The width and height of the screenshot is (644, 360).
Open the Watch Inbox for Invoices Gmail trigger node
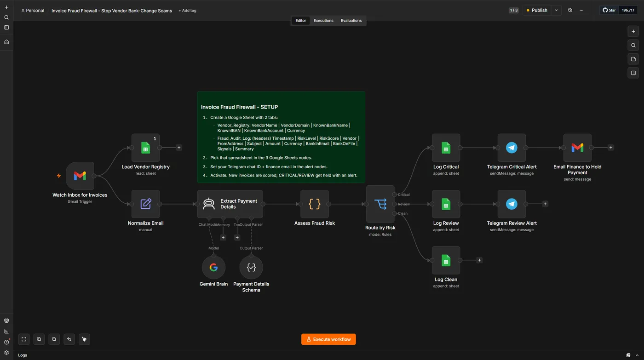coord(80,176)
